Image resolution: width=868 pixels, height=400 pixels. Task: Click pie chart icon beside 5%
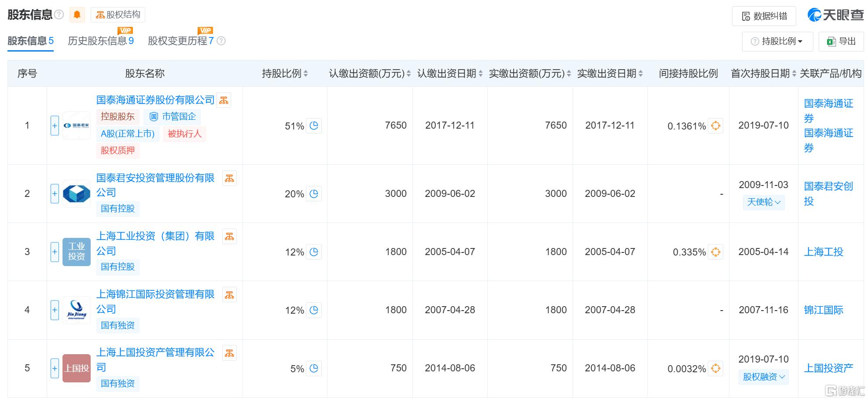click(x=314, y=368)
